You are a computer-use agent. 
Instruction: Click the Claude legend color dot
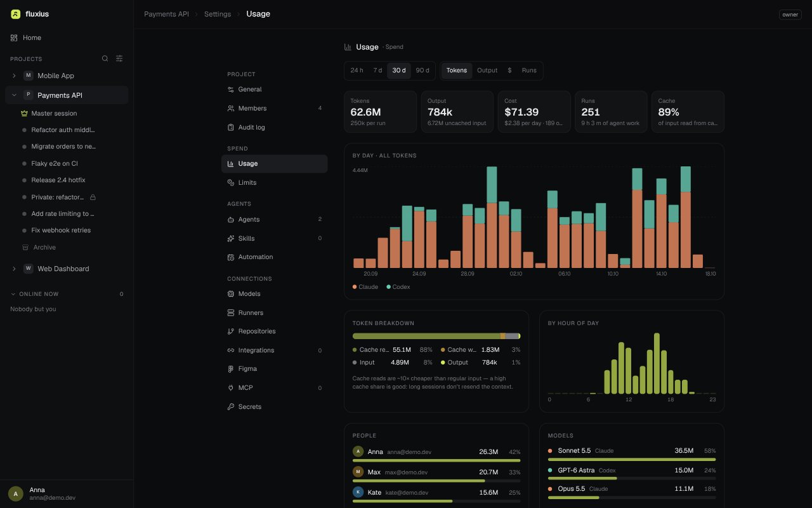(355, 287)
